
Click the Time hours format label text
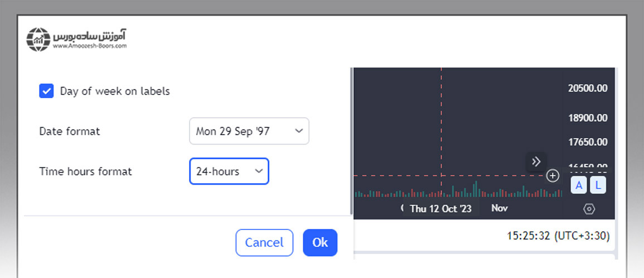(85, 171)
